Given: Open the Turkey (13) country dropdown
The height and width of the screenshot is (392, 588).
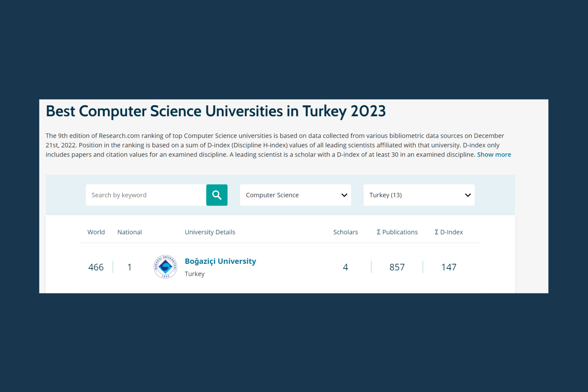Looking at the screenshot, I should pos(412,195).
